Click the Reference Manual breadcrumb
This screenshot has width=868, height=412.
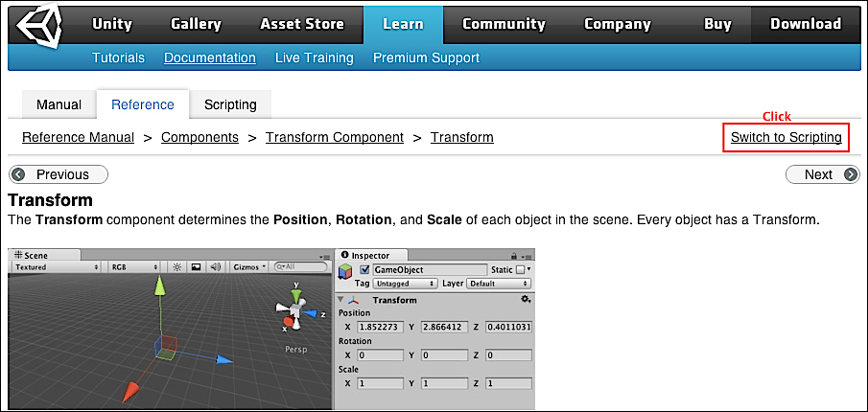(x=78, y=137)
